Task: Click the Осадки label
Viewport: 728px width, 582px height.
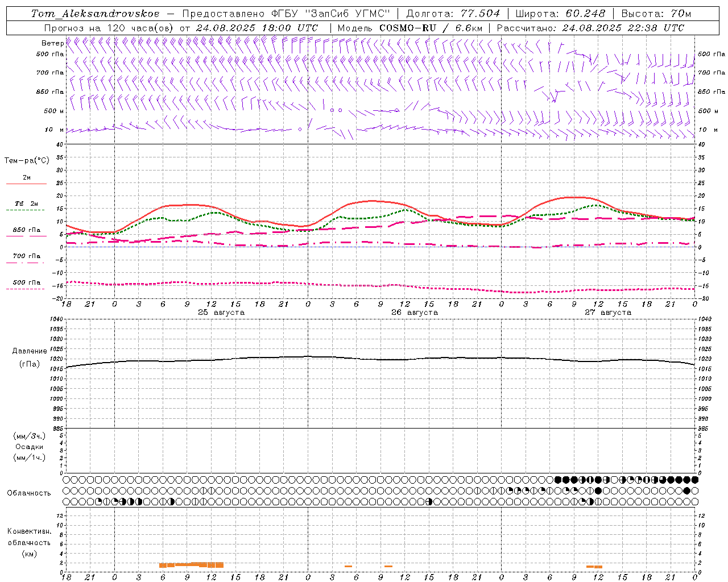Action: click(30, 447)
